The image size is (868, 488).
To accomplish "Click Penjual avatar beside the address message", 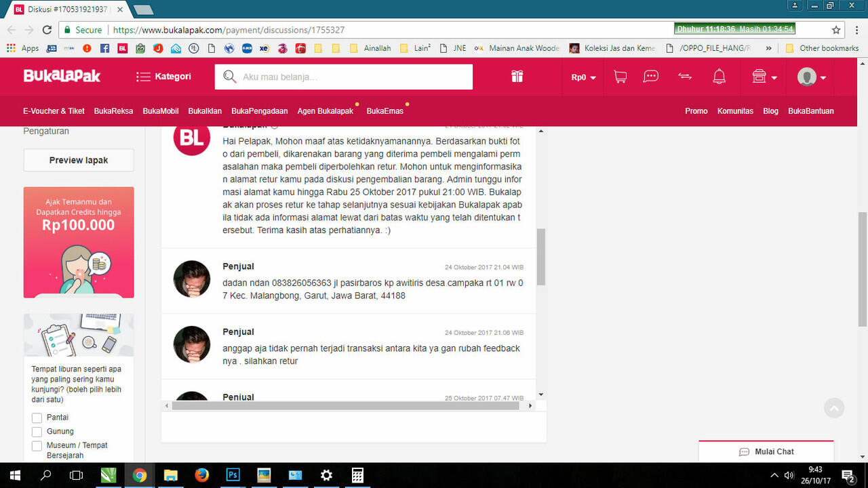I will [192, 279].
